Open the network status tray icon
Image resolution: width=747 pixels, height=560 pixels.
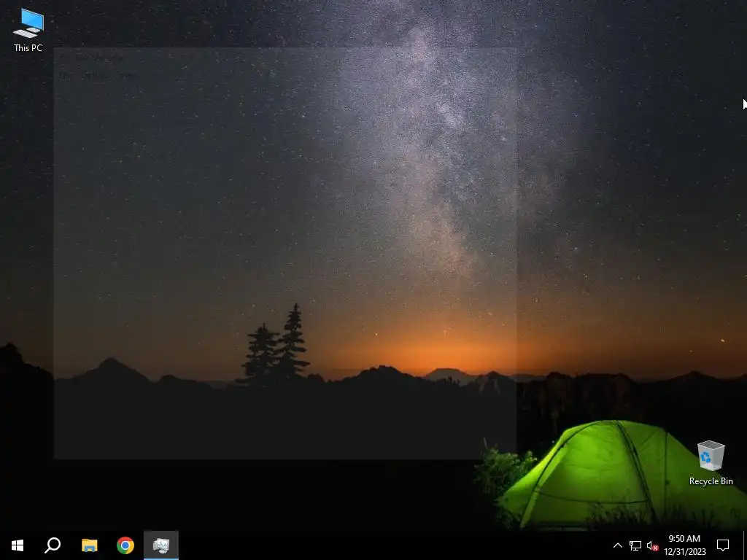[635, 545]
